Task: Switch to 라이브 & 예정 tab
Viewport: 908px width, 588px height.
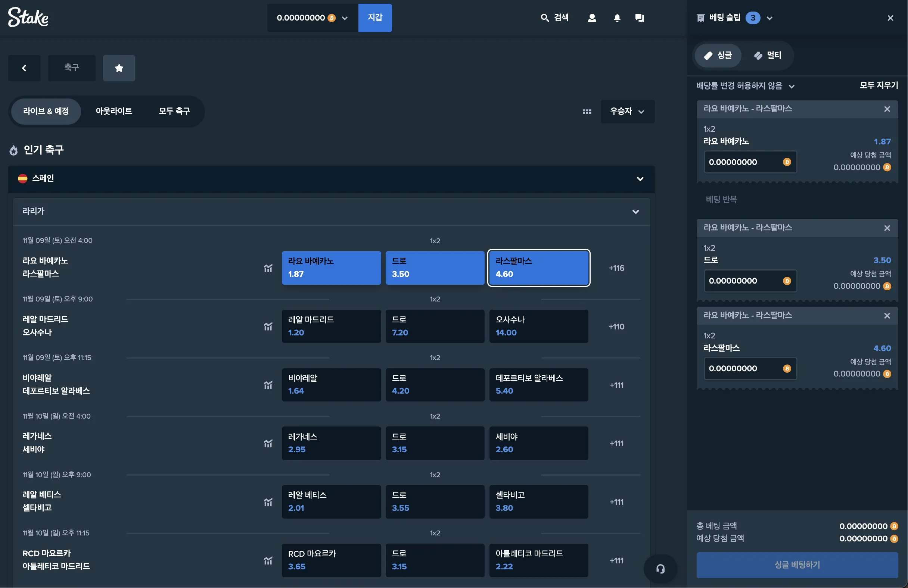Action: [x=46, y=111]
